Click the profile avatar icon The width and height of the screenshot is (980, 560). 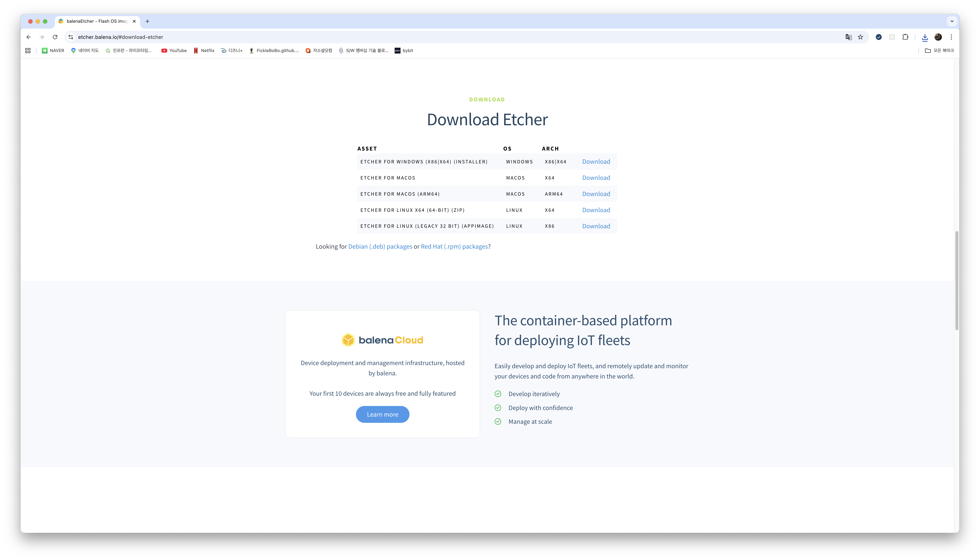pos(938,37)
